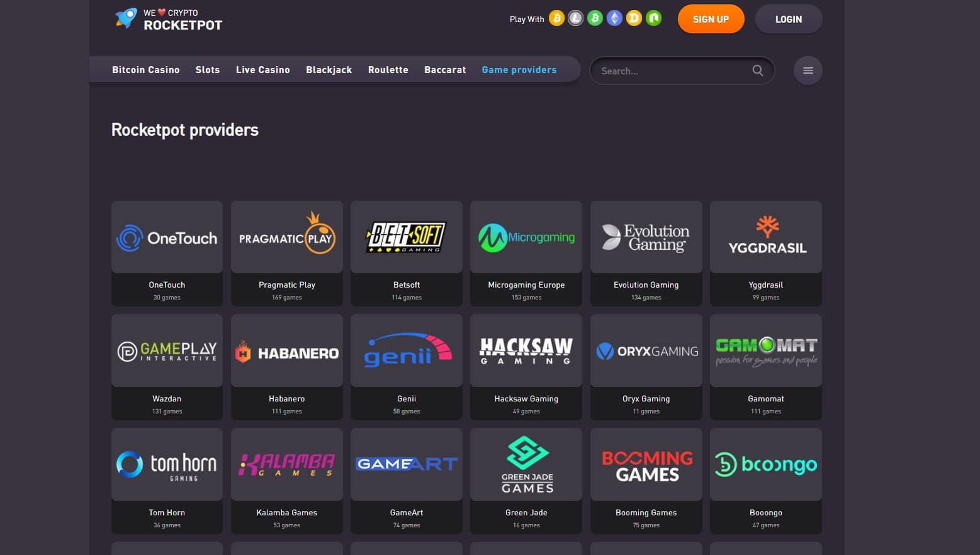Viewport: 980px width, 555px height.
Task: Open the Pragmatic Play provider card
Action: (x=287, y=253)
